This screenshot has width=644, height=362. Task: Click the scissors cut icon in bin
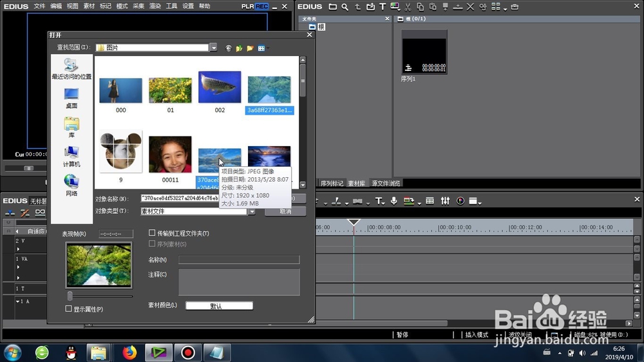(408, 7)
